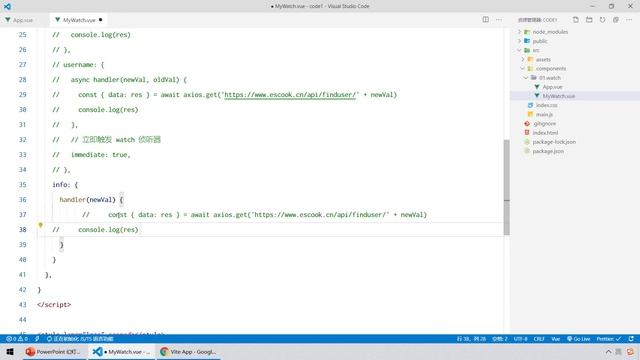The width and height of the screenshot is (640, 360).
Task: Click line number 35 in the gutter
Action: 22,184
